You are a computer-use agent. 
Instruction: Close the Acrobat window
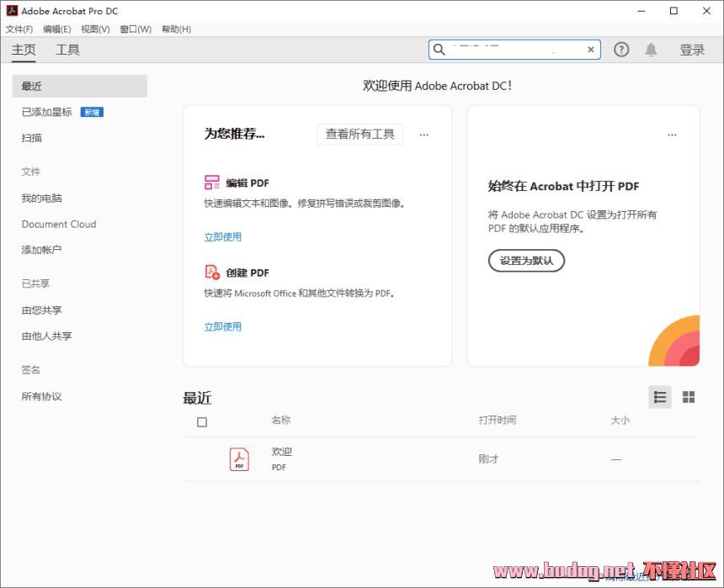coord(706,11)
